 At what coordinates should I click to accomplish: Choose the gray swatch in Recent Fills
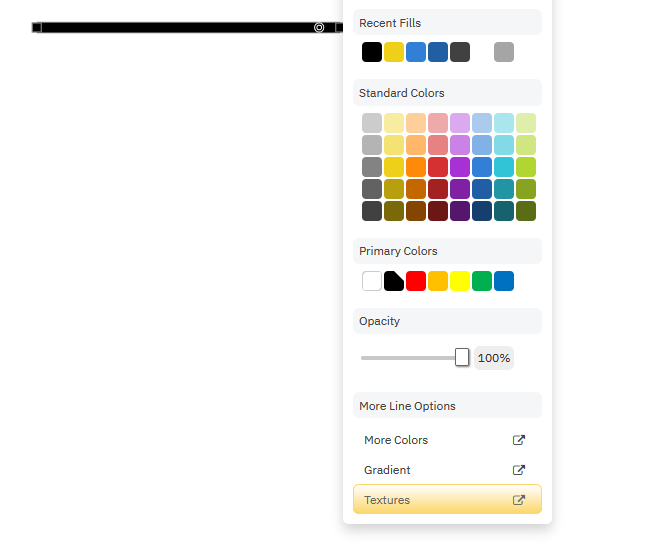pos(504,52)
